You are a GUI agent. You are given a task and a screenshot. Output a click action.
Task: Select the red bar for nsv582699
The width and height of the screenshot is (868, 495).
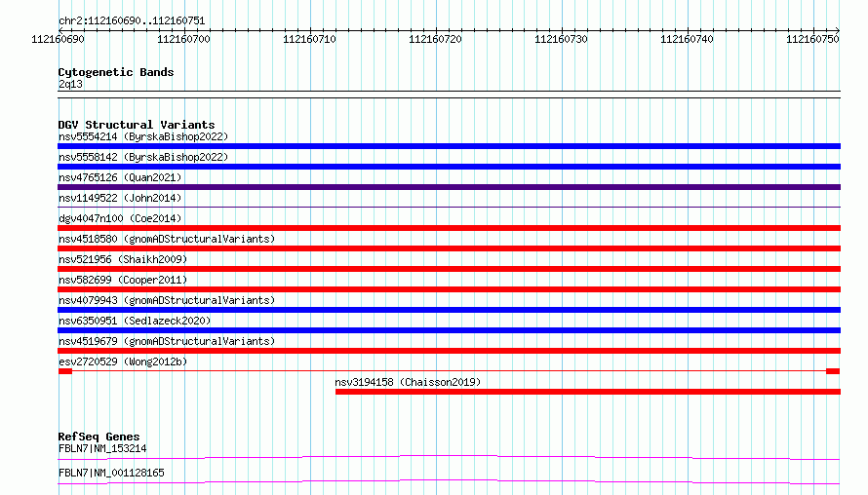449,289
